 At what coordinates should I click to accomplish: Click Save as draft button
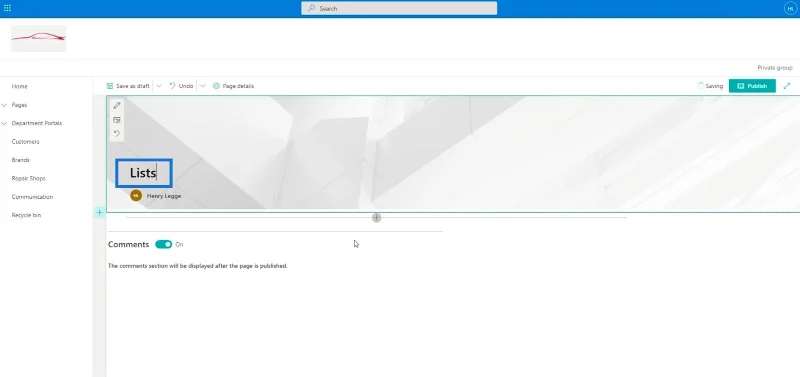tap(128, 86)
